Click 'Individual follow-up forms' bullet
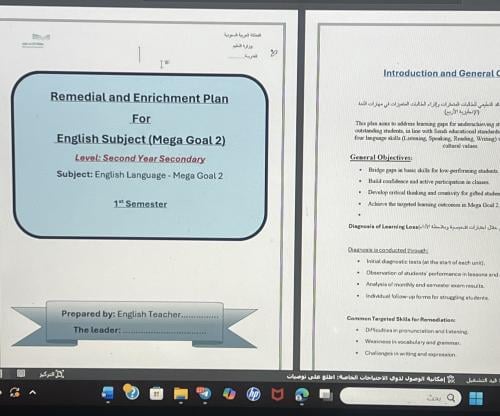The width and height of the screenshot is (500, 416). click(427, 297)
